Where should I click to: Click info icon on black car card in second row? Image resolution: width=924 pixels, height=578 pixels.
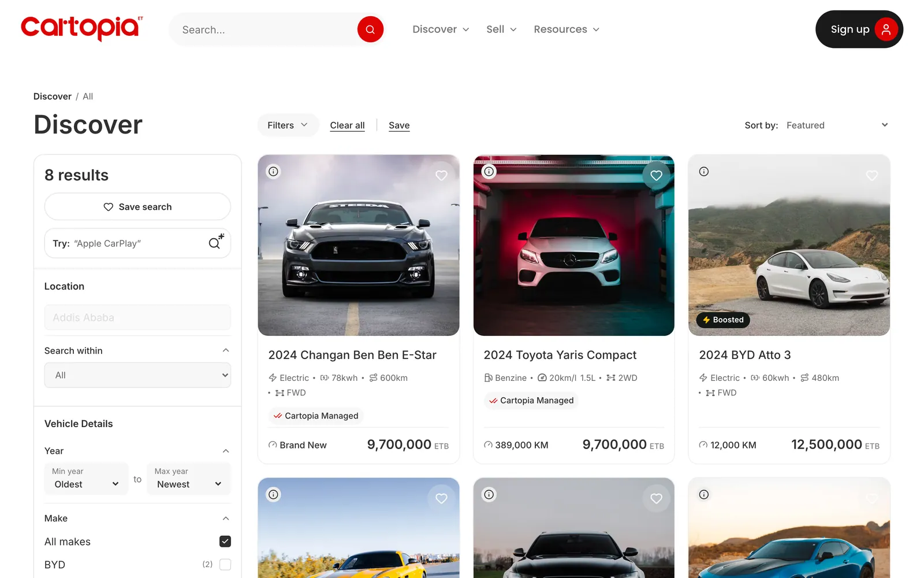click(489, 495)
